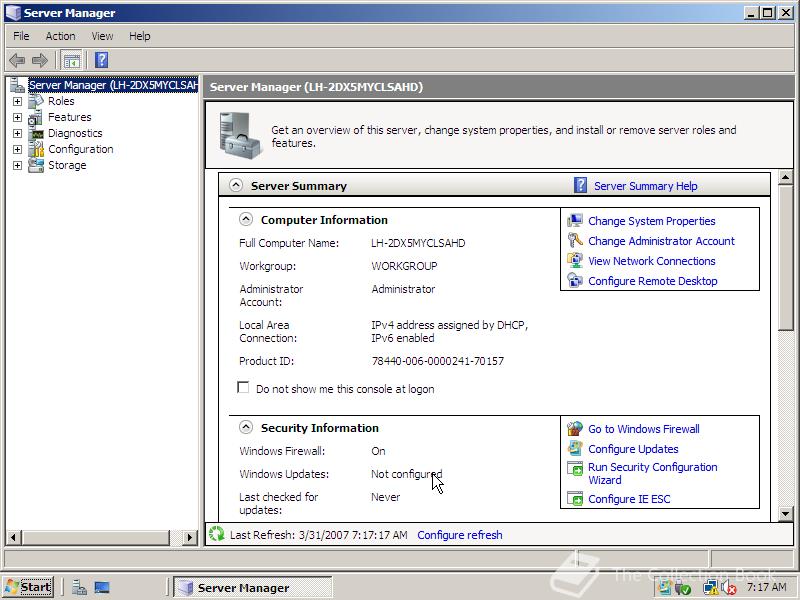Click the 'Not configured' Windows Updates value
This screenshot has height=600, width=800.
(x=407, y=474)
